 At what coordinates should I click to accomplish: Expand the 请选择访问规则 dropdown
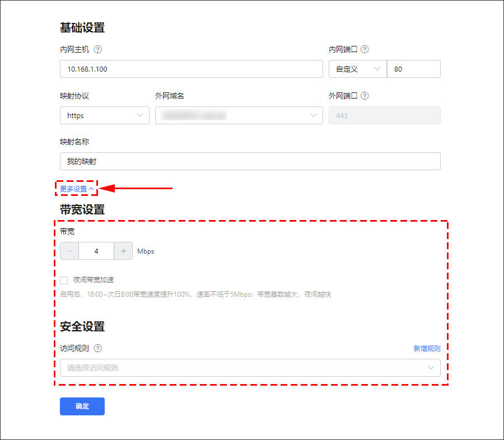tap(250, 368)
